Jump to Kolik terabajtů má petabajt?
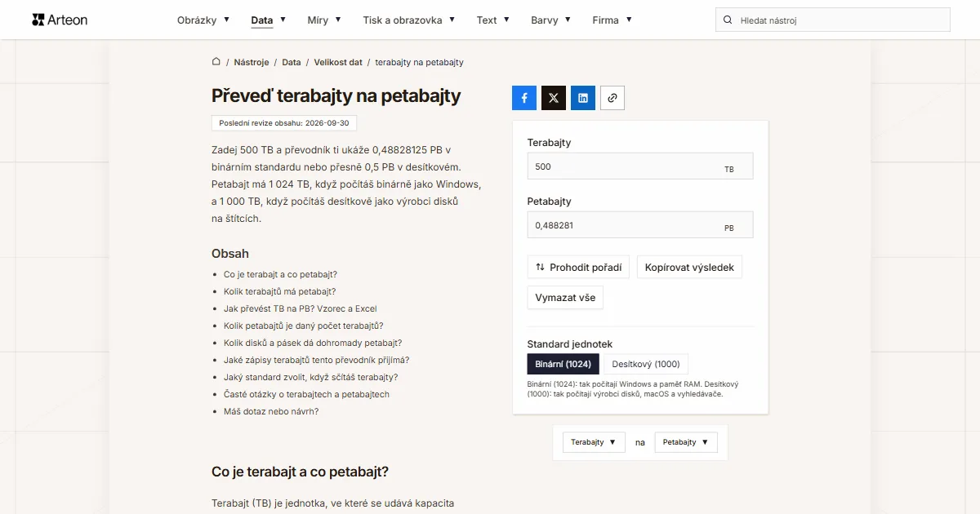 279,291
